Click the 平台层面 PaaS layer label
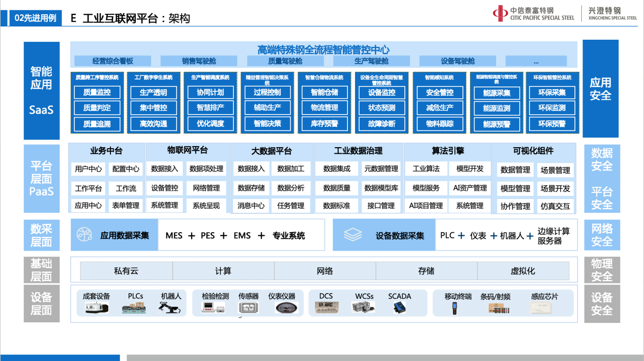 tap(42, 179)
